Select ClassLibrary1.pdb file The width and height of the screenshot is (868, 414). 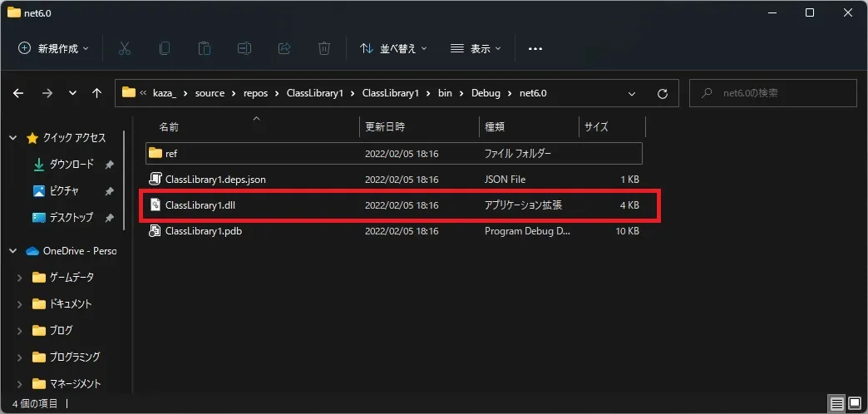click(x=394, y=231)
